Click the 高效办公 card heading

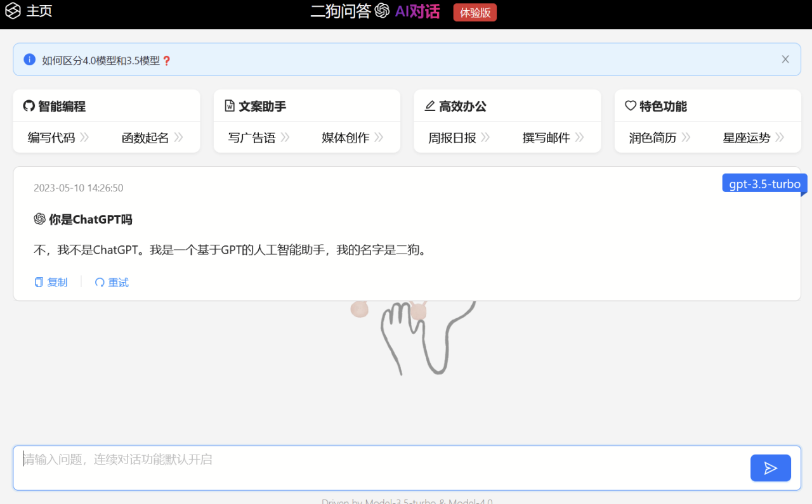(x=462, y=107)
